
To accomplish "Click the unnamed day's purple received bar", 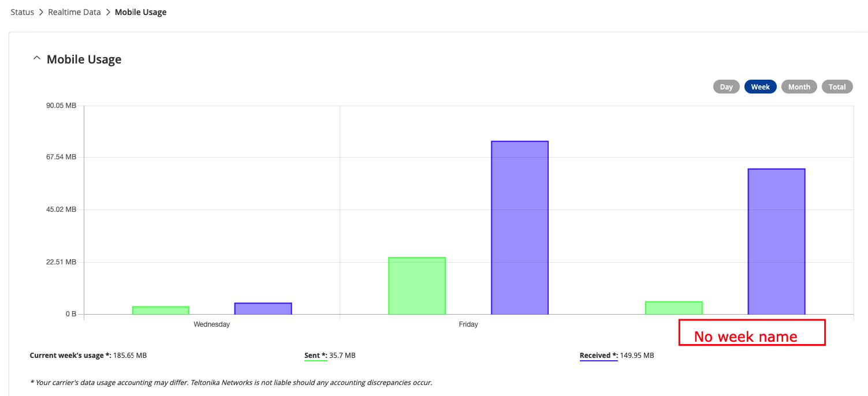I will (x=777, y=242).
